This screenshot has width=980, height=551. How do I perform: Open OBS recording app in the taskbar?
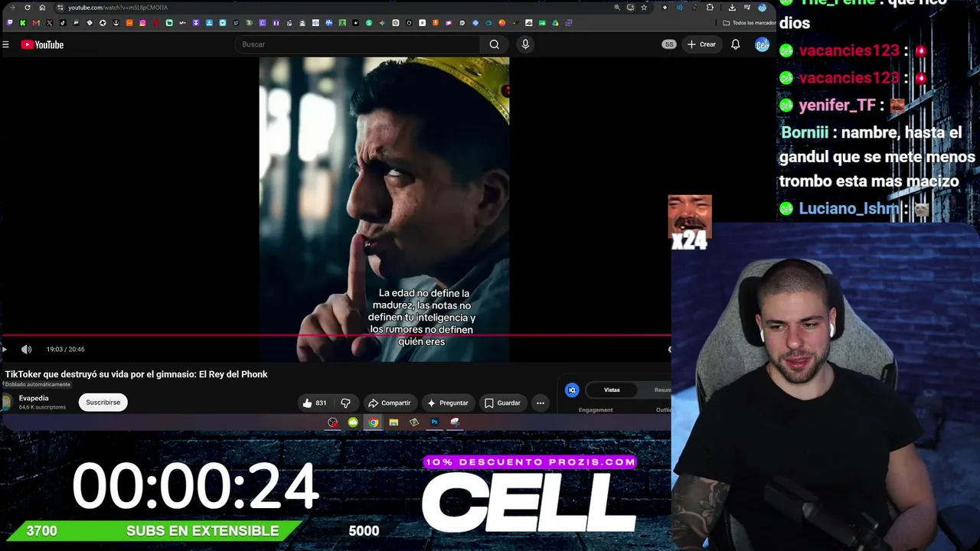click(x=332, y=422)
